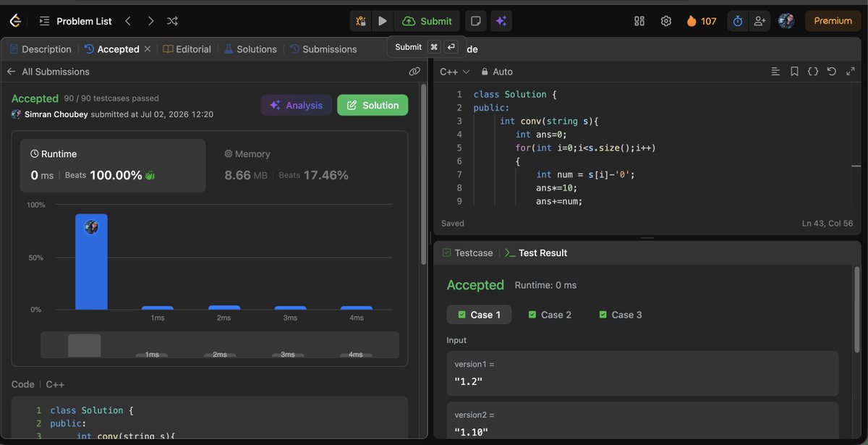Start the debugger icon in top toolbar
Viewport: 868px width, 445px height.
[x=360, y=21]
